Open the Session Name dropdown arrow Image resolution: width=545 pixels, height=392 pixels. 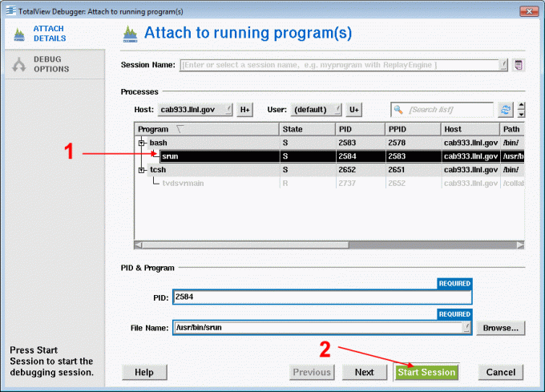(503, 65)
